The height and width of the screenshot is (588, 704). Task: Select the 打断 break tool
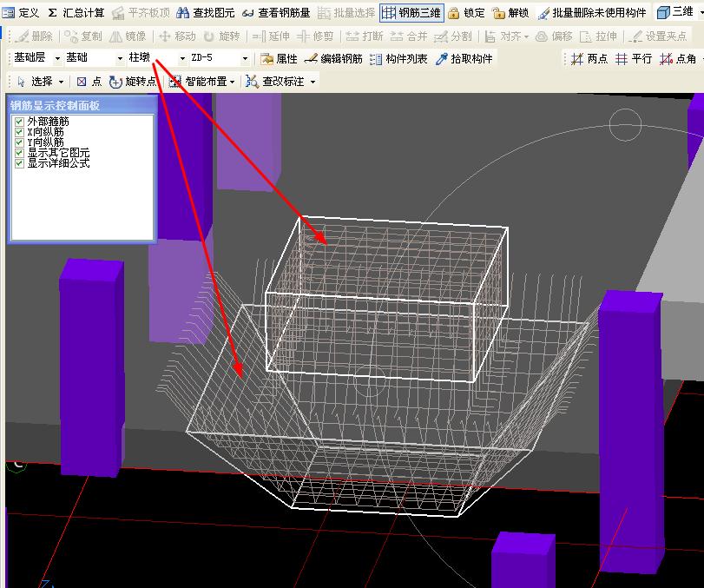(365, 36)
